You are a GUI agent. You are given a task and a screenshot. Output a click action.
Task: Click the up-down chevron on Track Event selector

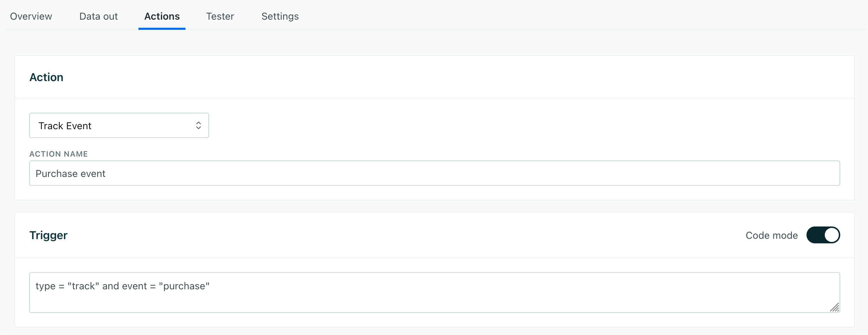click(199, 125)
